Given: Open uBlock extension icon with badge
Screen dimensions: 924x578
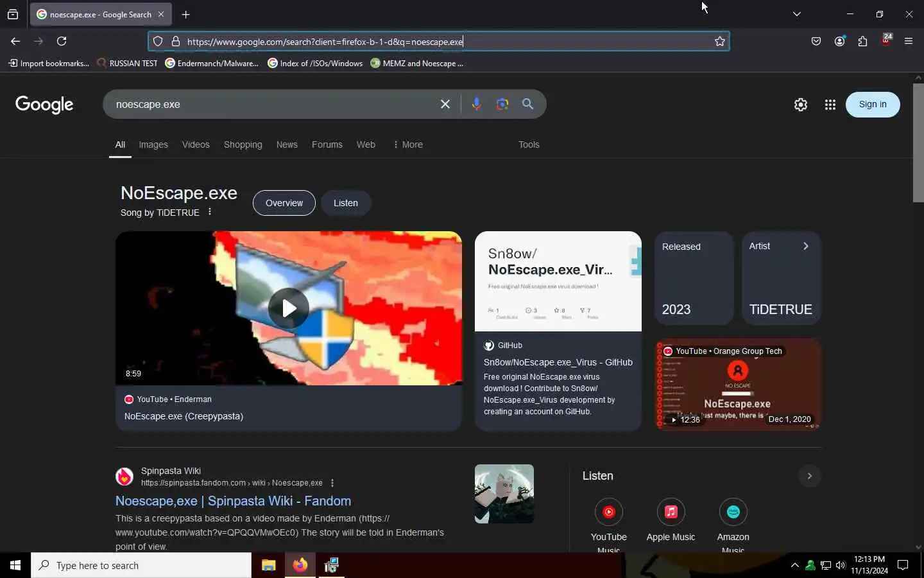Looking at the screenshot, I should click(886, 40).
